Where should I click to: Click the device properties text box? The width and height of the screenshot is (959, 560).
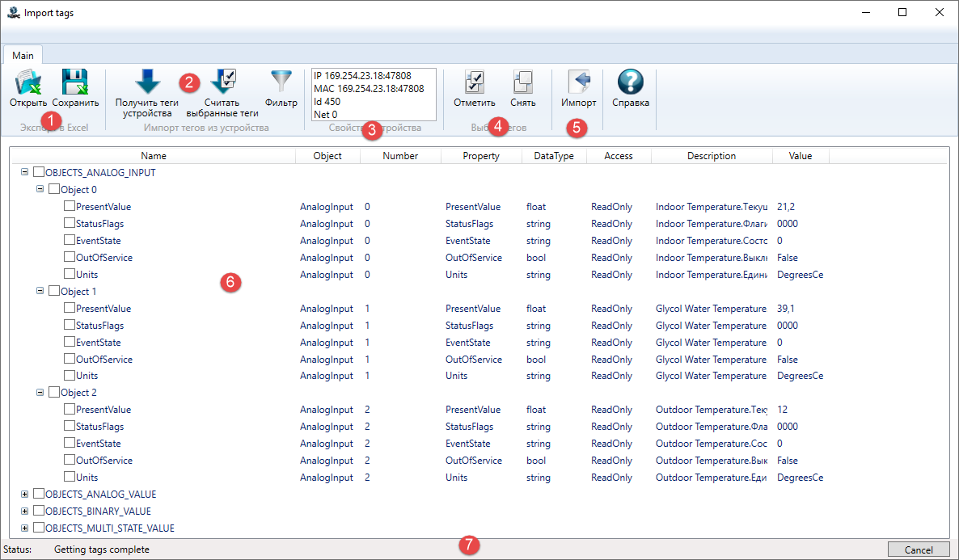[x=374, y=95]
